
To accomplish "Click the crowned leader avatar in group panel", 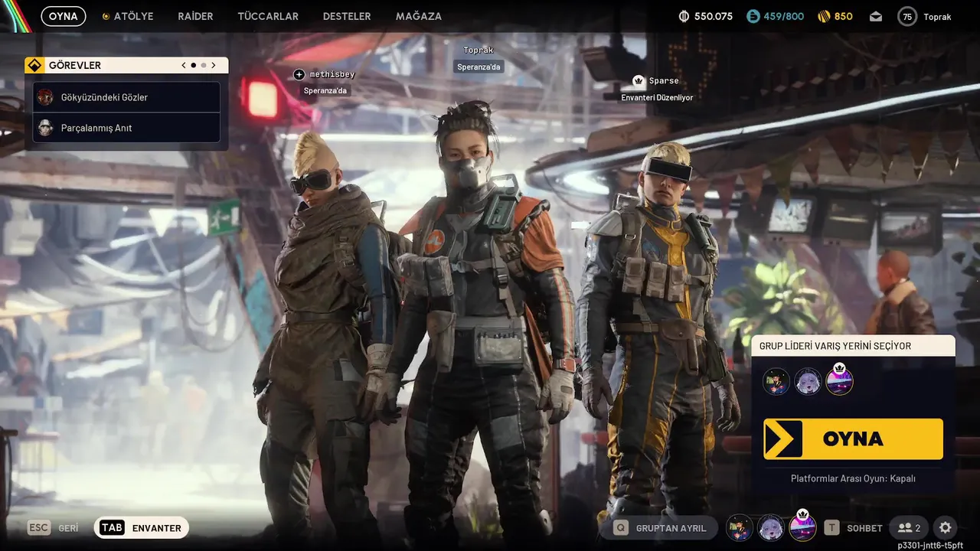I will click(x=840, y=380).
